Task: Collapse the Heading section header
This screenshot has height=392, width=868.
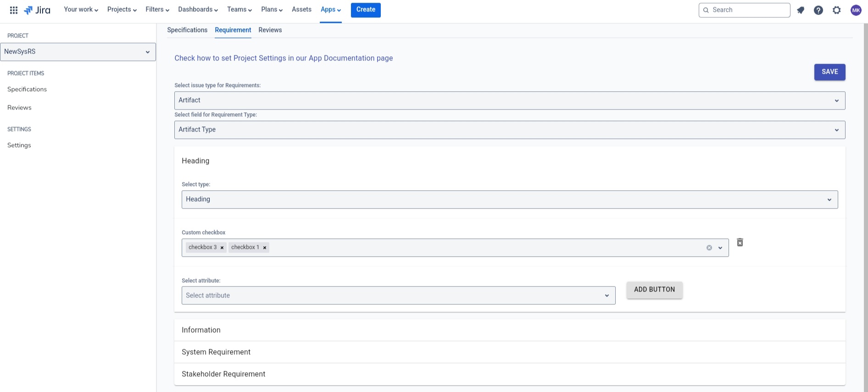Action: (x=510, y=161)
